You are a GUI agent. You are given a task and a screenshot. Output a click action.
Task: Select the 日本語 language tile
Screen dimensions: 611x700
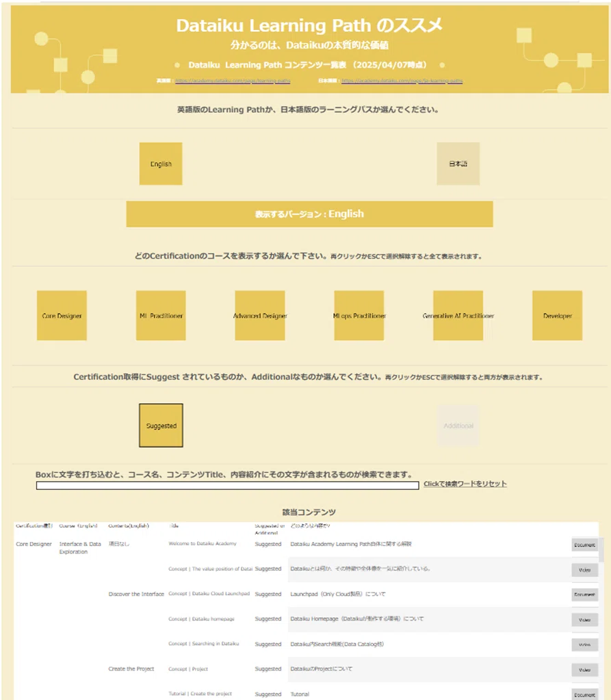click(x=458, y=164)
